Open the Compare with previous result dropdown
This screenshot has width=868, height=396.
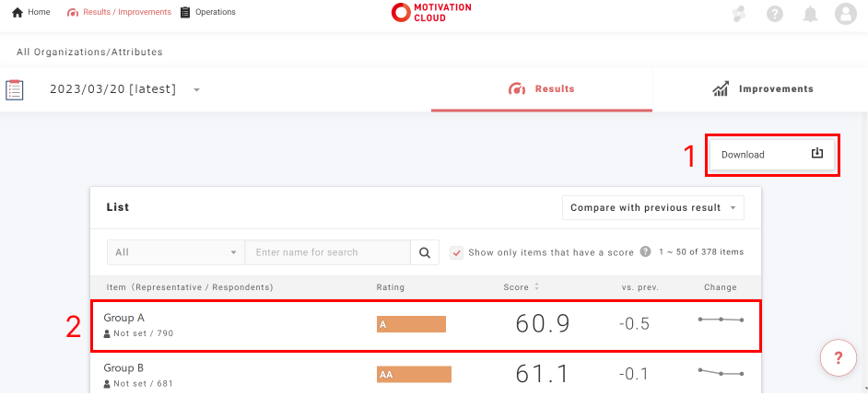coord(652,208)
